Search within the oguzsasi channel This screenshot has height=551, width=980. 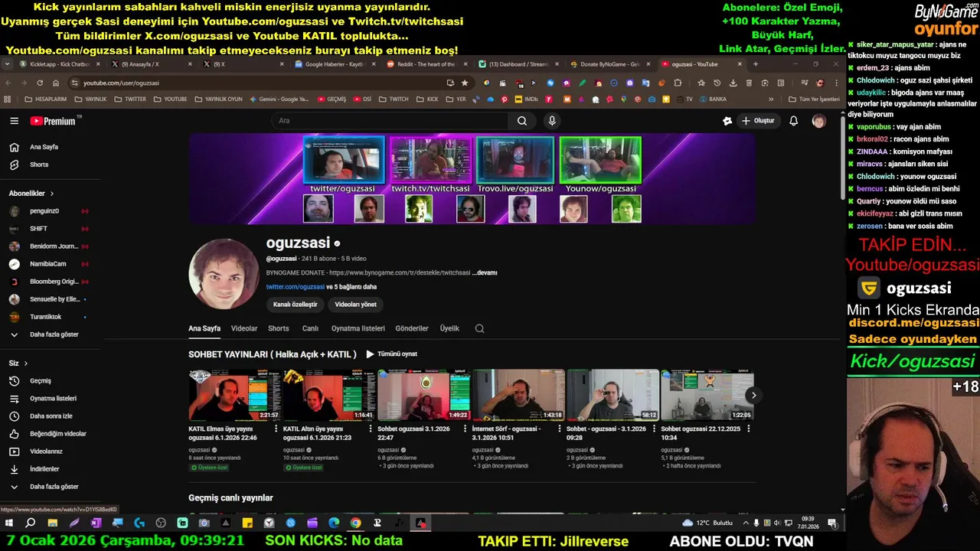coord(479,328)
